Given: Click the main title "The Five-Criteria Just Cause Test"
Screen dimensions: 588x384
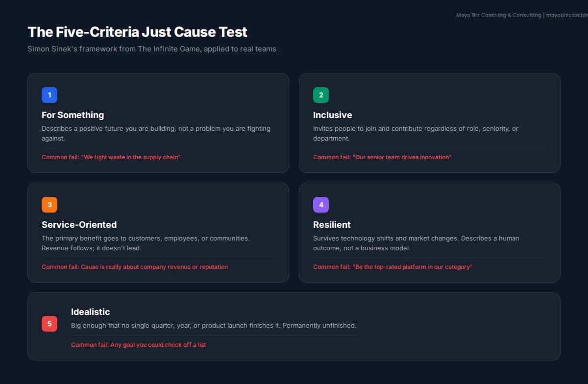Looking at the screenshot, I should coord(137,32).
